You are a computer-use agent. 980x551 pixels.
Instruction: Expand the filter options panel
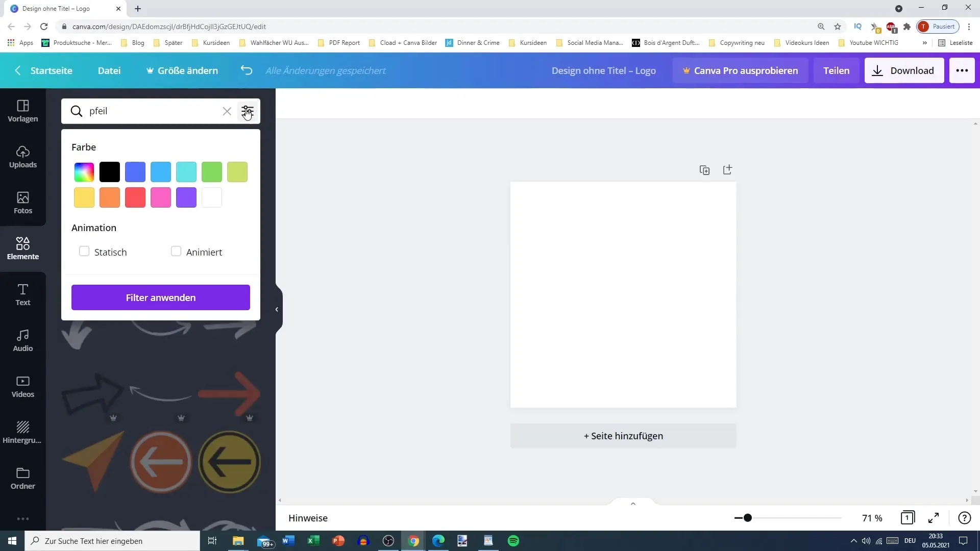point(249,111)
